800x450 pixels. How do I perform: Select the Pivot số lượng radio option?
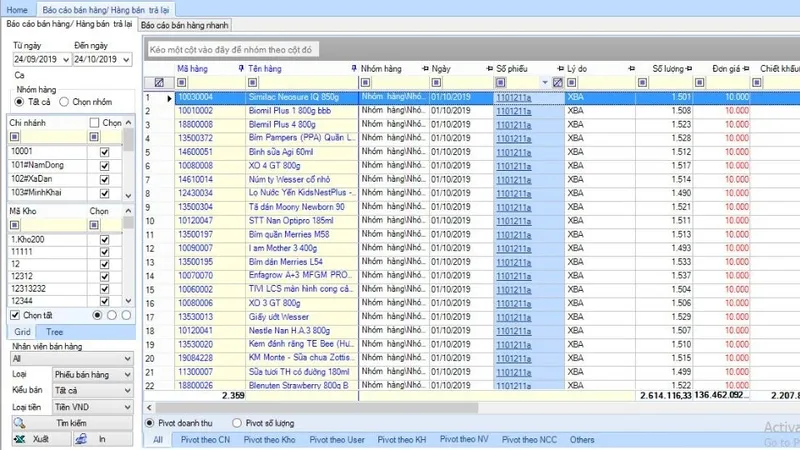(236, 421)
